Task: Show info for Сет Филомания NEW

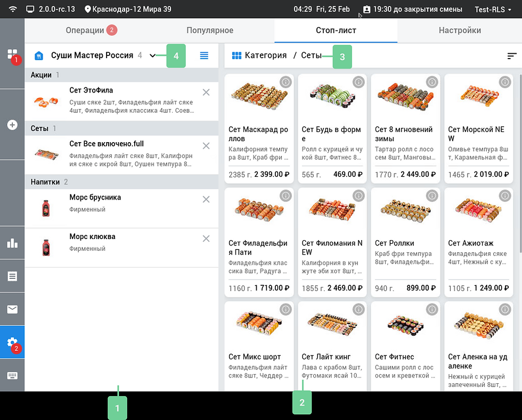Action: [358, 196]
